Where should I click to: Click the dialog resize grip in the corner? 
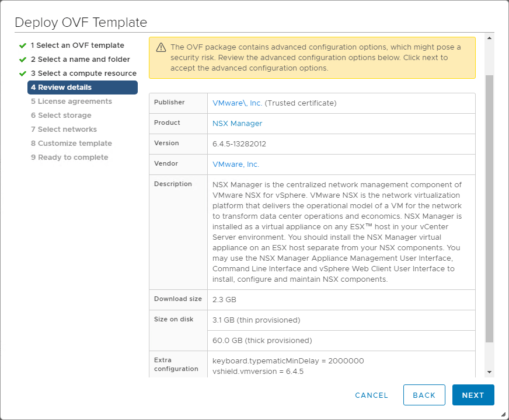504,414
